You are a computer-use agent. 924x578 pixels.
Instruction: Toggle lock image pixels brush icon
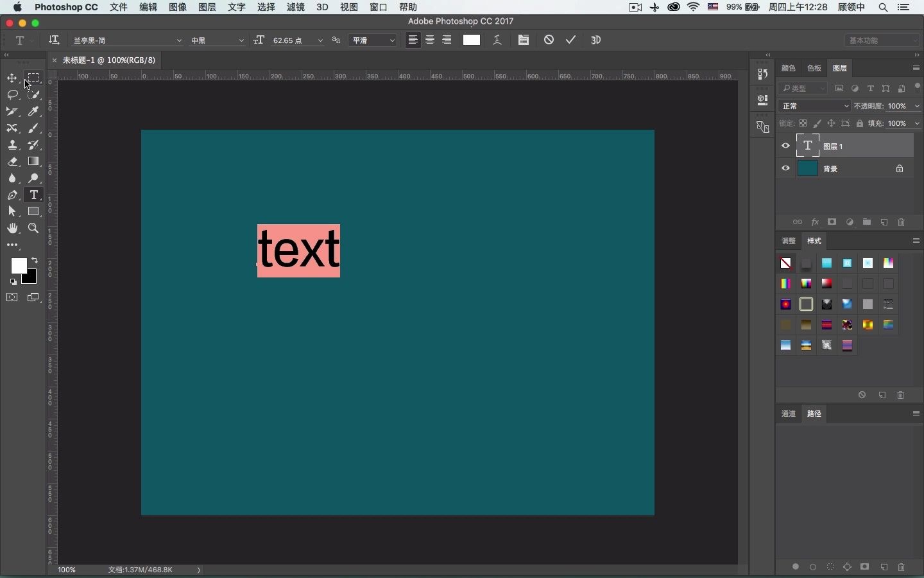(x=817, y=123)
